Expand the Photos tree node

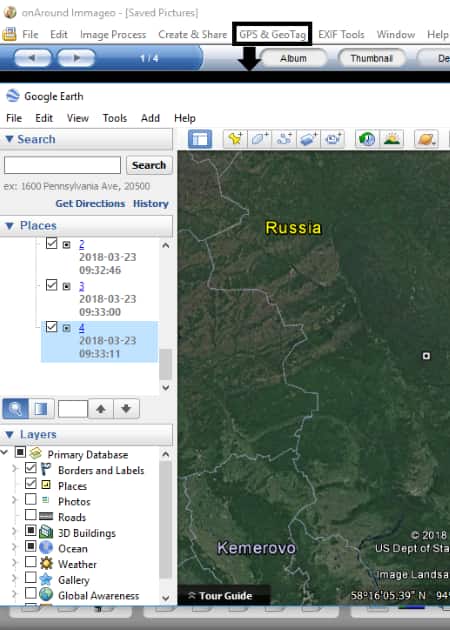click(x=14, y=500)
